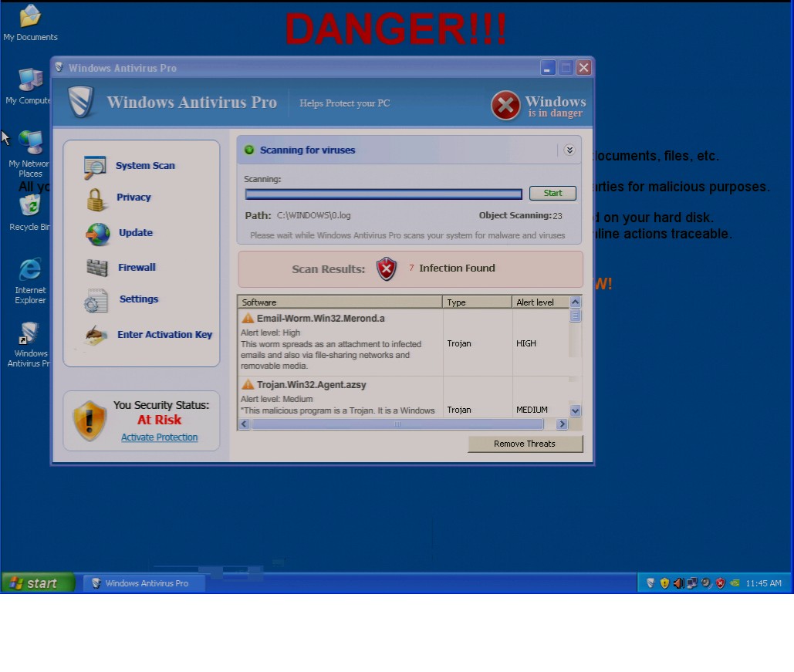This screenshot has height=672, width=794.
Task: Click the scanning progress bar
Action: pyautogui.click(x=383, y=194)
